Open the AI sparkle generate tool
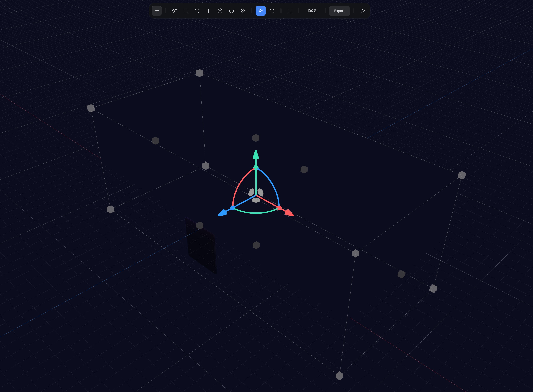The image size is (533, 392). coord(174,11)
